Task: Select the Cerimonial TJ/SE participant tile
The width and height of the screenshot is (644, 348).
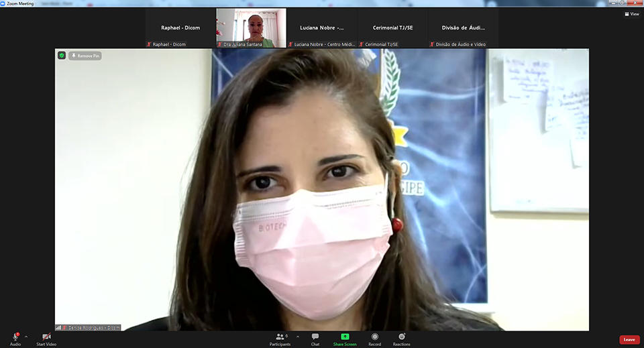Action: tap(392, 27)
